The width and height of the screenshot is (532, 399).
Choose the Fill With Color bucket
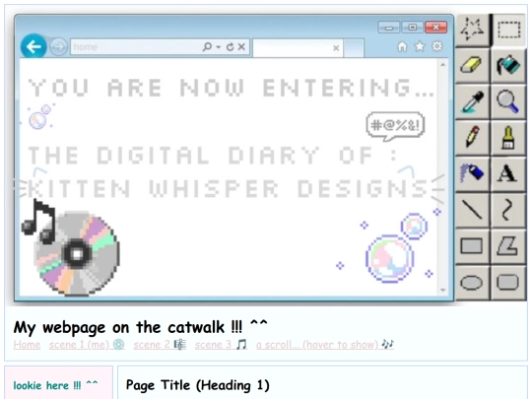508,65
